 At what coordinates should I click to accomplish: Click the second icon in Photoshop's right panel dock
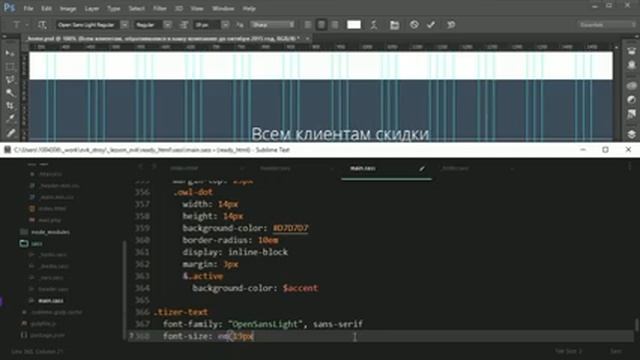(x=631, y=65)
